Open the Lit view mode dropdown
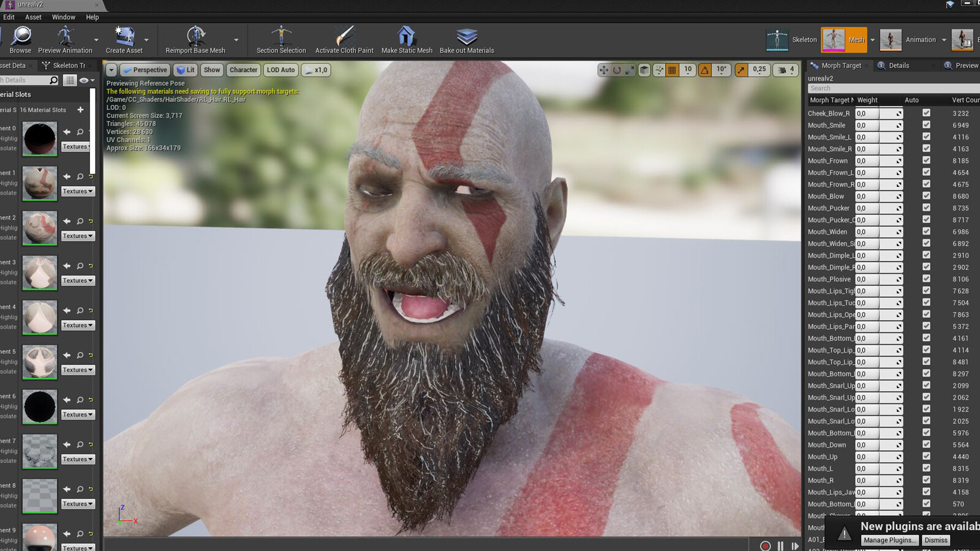The width and height of the screenshot is (980, 551). point(186,70)
